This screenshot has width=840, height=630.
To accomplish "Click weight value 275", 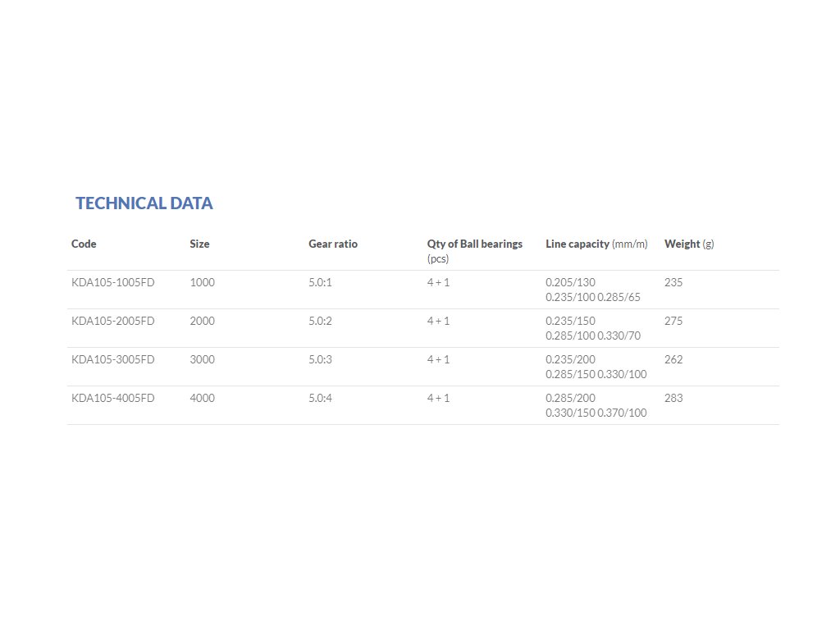I will point(673,321).
